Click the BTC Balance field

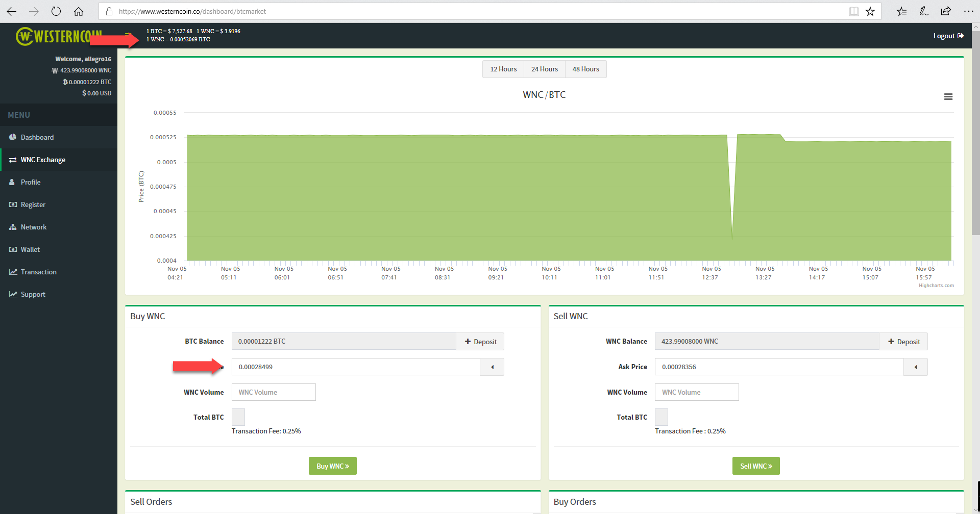coord(344,342)
